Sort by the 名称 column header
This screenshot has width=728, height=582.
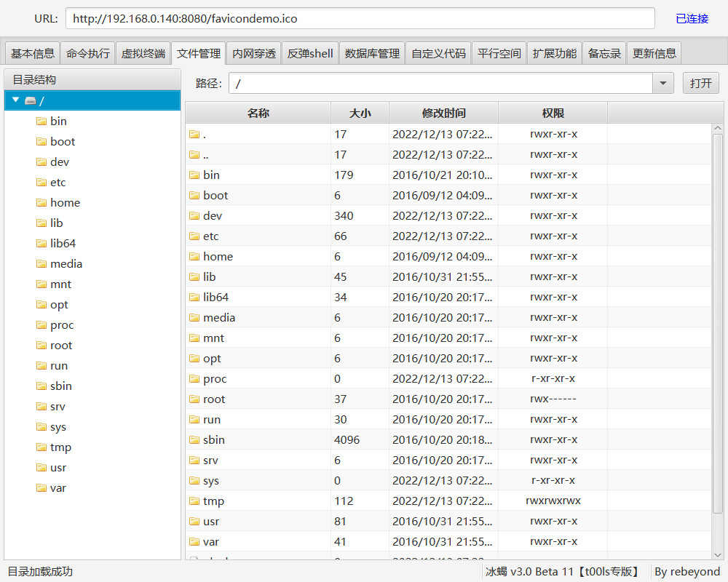pyautogui.click(x=258, y=113)
